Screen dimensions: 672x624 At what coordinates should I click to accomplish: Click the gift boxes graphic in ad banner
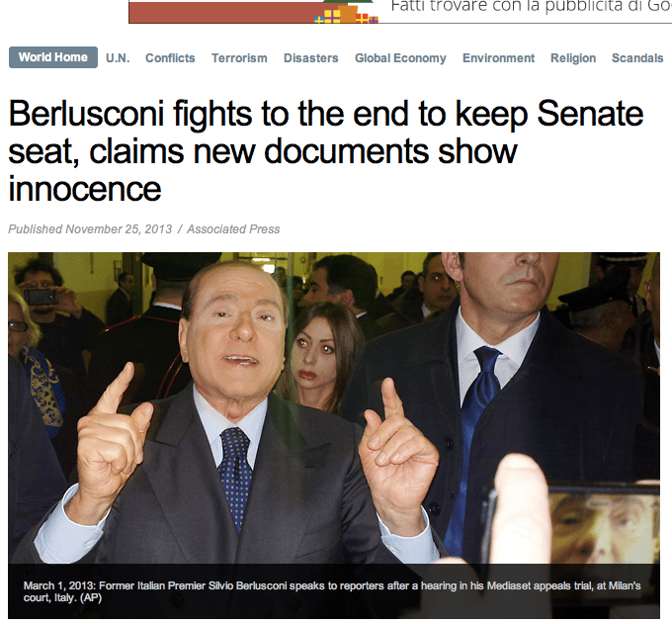[x=346, y=14]
